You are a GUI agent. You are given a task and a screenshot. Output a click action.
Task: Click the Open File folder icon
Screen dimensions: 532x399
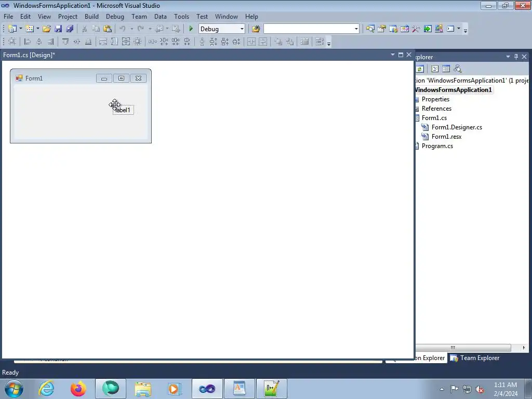(47, 29)
